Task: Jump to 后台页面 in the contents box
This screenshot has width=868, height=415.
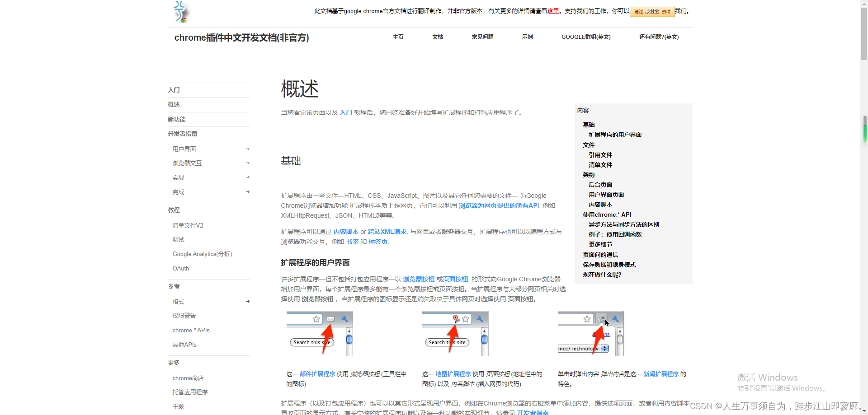Action: point(600,185)
